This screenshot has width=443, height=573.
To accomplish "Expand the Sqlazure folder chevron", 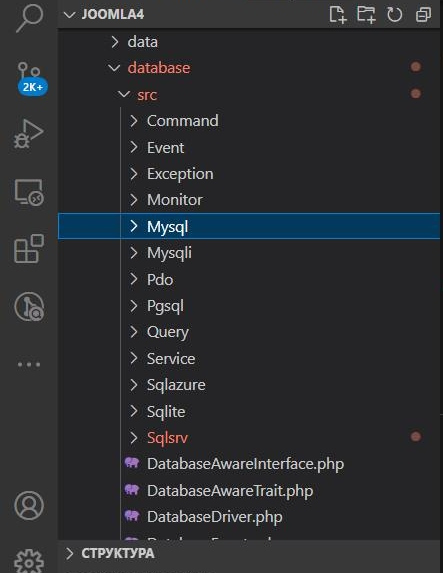I will click(x=134, y=385).
